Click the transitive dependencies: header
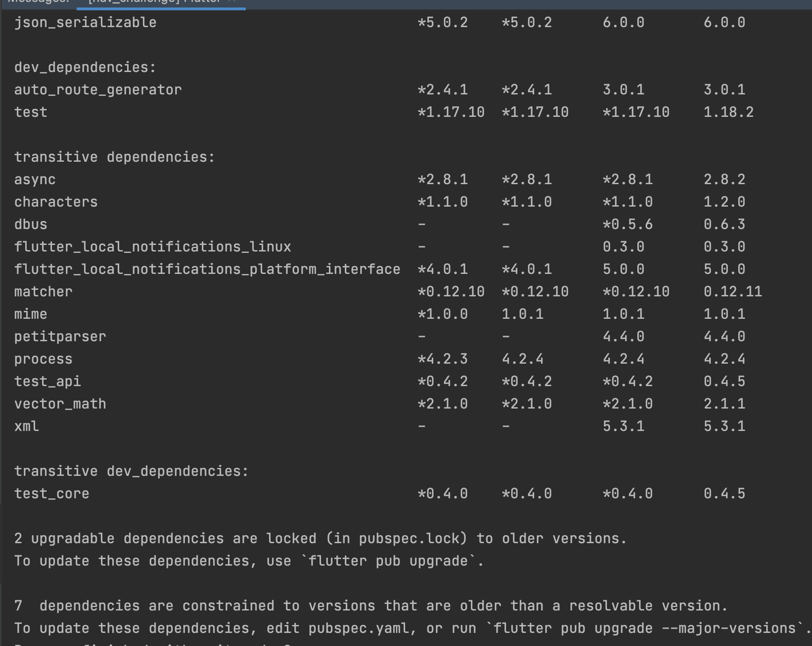 coord(114,157)
